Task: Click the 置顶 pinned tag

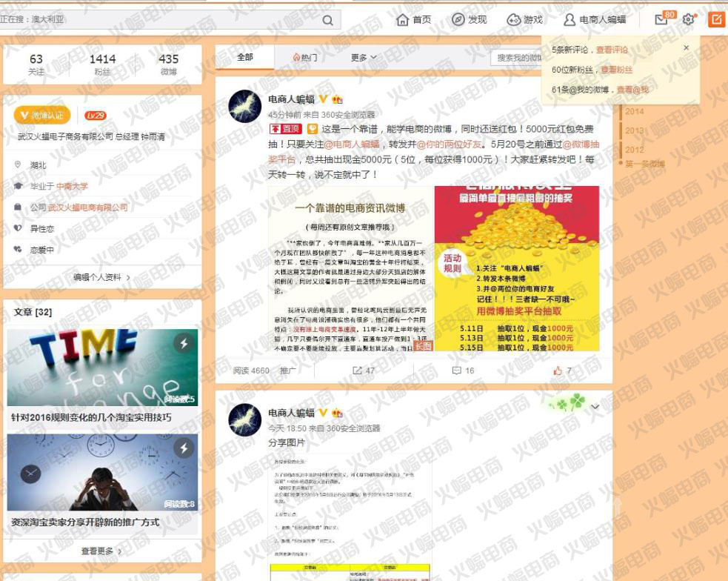Action: (x=286, y=129)
